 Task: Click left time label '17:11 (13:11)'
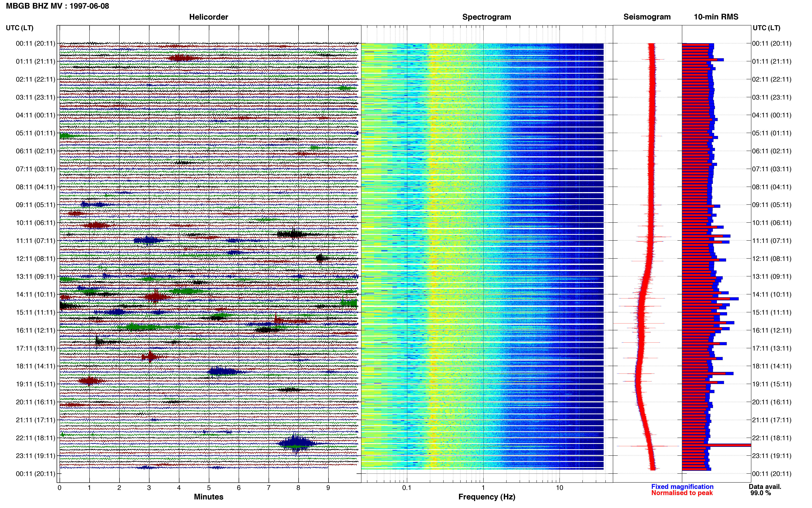36,348
